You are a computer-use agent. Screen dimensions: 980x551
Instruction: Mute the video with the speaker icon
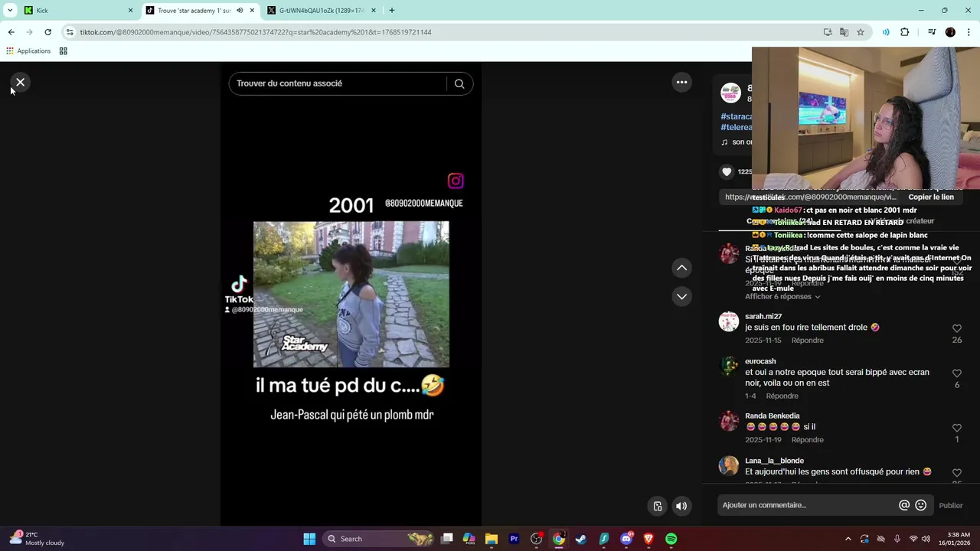pyautogui.click(x=681, y=506)
